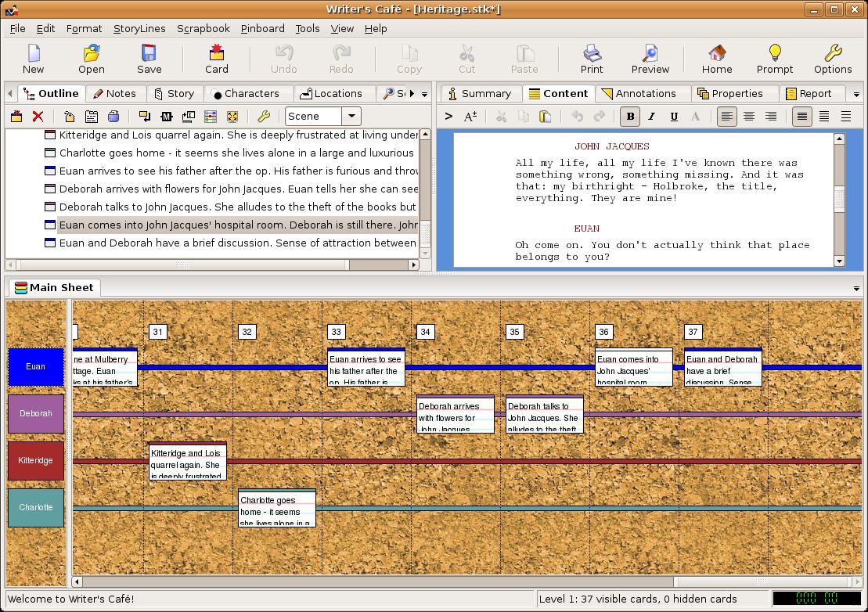The width and height of the screenshot is (868, 612).
Task: Open the Scrapbook menu
Action: tap(203, 28)
